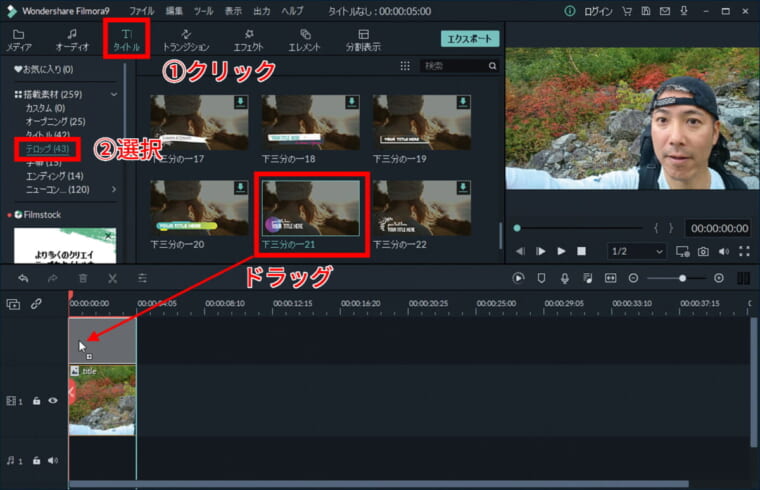This screenshot has width=760, height=490.
Task: Record voiceover with microphone icon
Action: (565, 278)
